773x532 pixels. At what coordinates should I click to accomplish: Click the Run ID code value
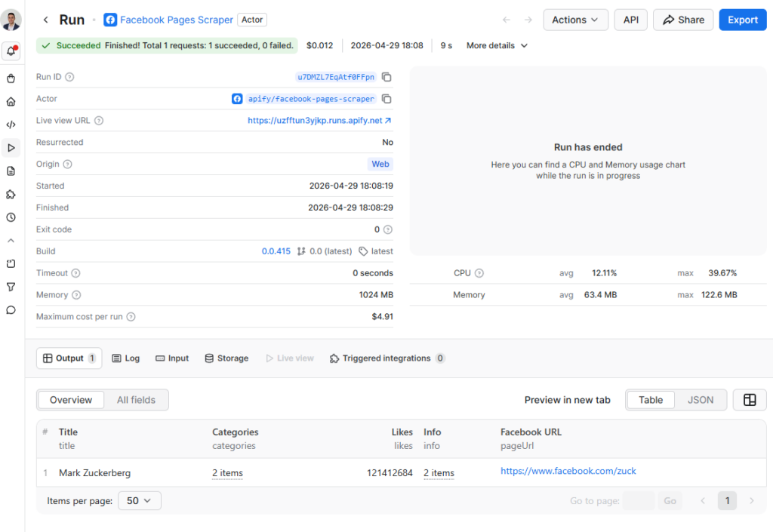click(x=336, y=77)
